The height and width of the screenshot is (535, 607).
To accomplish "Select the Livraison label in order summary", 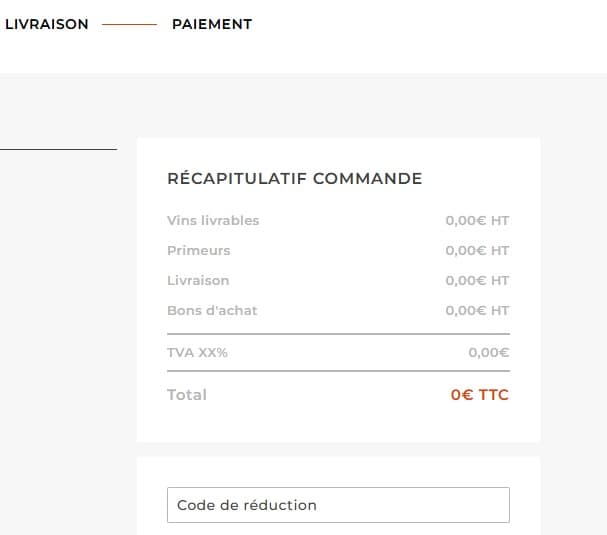I will point(198,280).
